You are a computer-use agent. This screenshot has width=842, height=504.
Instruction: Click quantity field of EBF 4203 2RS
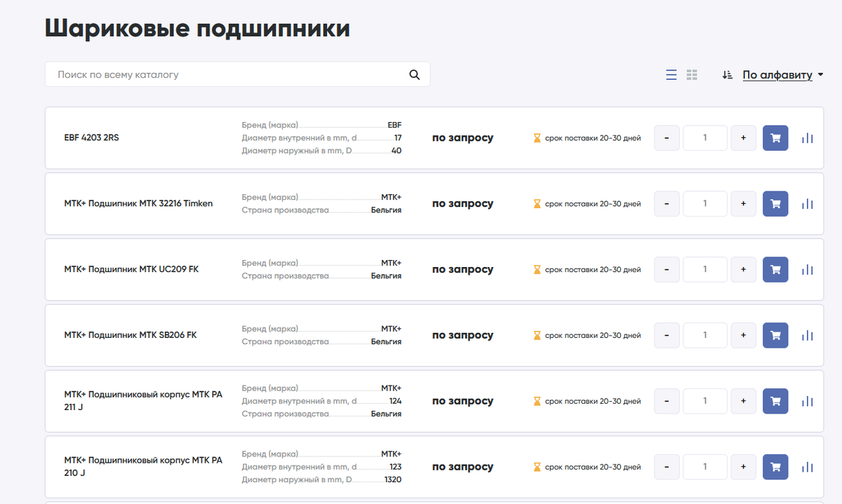pyautogui.click(x=705, y=138)
